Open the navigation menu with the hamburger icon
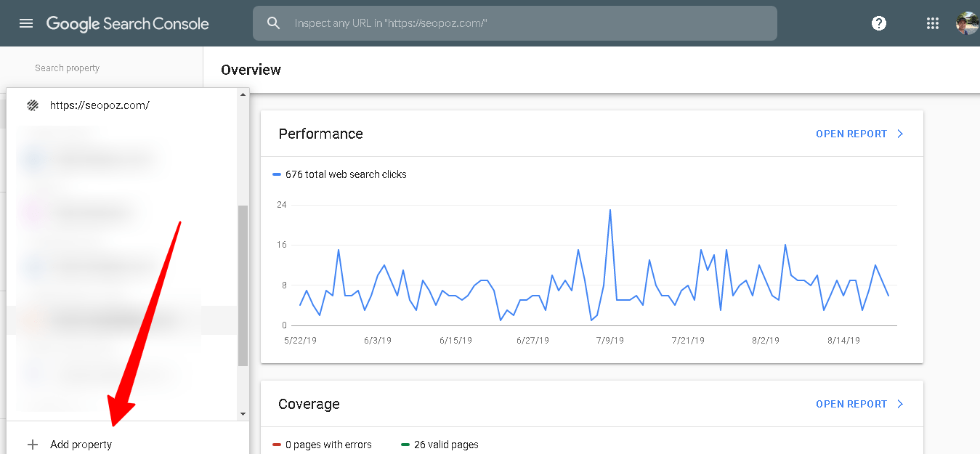The width and height of the screenshot is (980, 454). coord(26,23)
